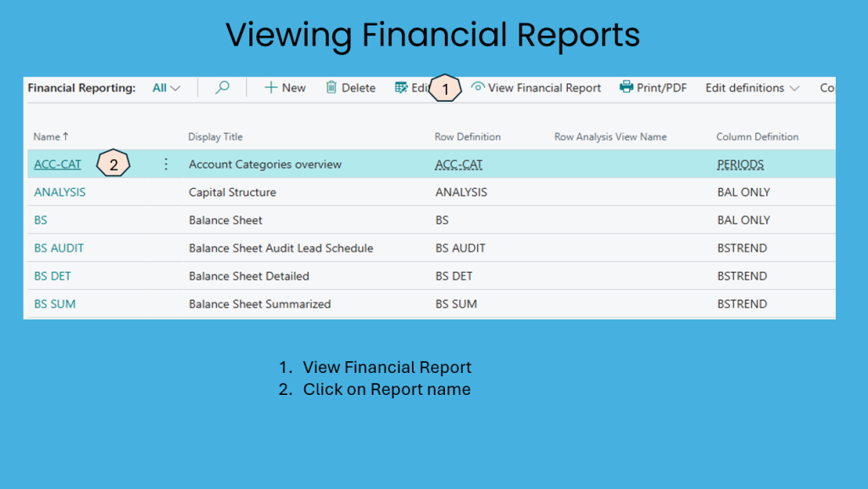Viewport: 868px width, 489px height.
Task: Click the Print/PDF printer icon
Action: tap(626, 87)
